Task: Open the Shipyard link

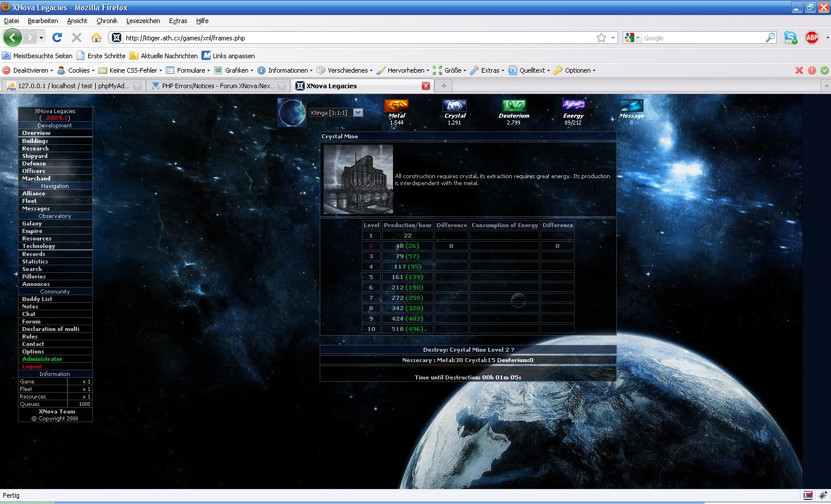Action: coord(35,156)
